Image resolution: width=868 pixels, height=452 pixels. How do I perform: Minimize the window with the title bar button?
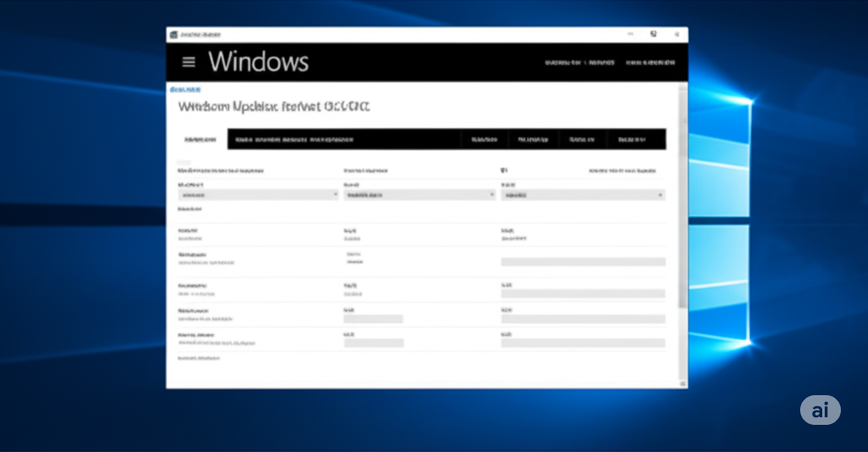[x=630, y=34]
